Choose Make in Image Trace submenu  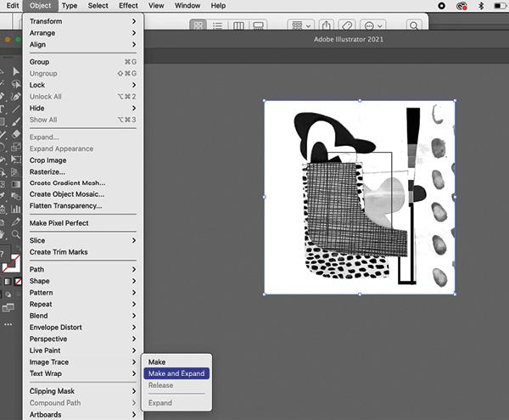tap(176, 362)
